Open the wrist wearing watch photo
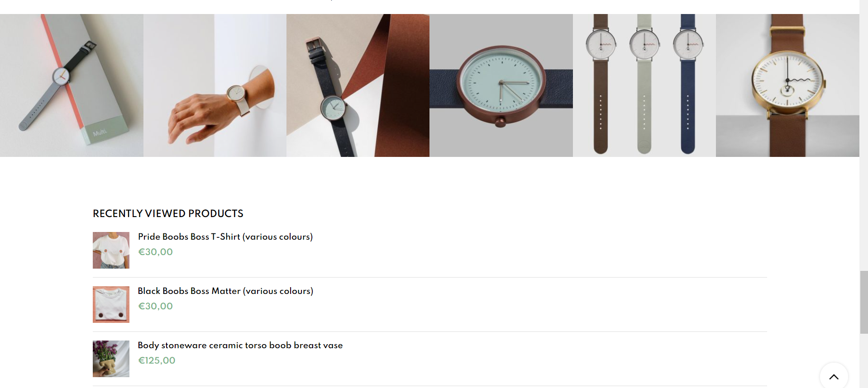 click(x=215, y=85)
